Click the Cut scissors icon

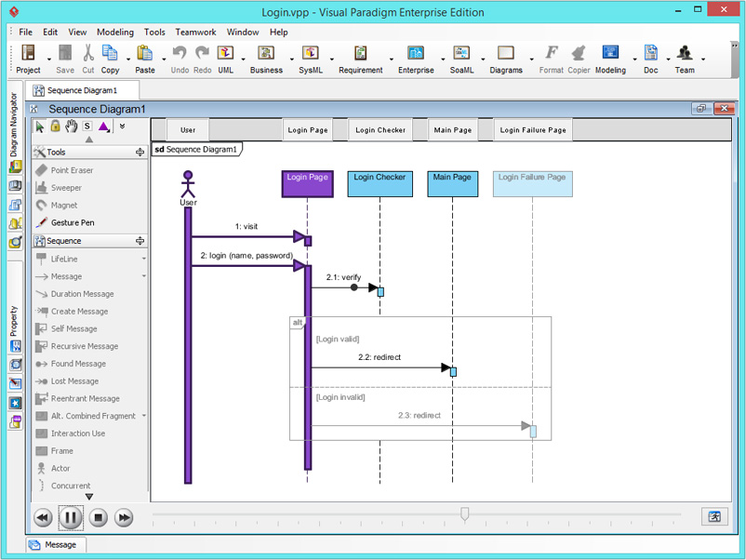pyautogui.click(x=88, y=52)
